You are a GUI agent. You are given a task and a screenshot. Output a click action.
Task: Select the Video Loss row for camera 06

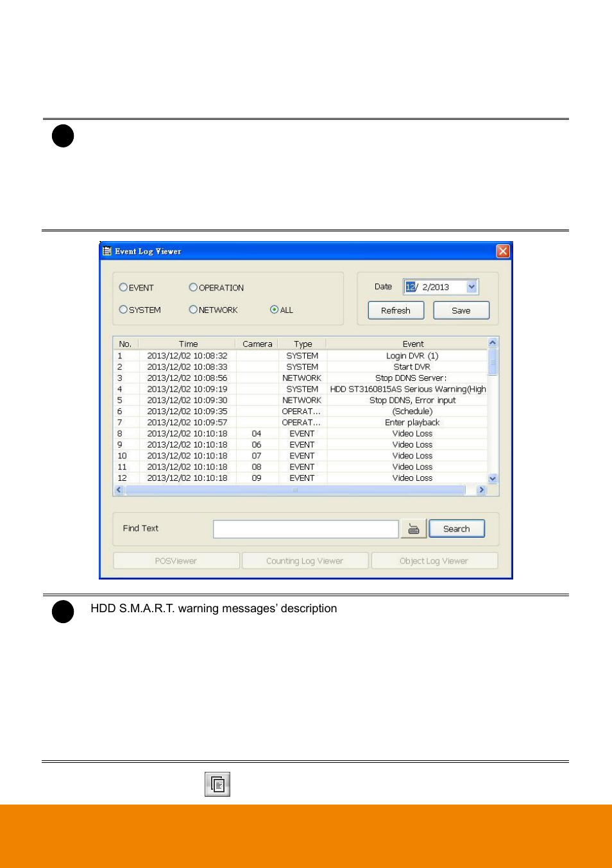[300, 444]
